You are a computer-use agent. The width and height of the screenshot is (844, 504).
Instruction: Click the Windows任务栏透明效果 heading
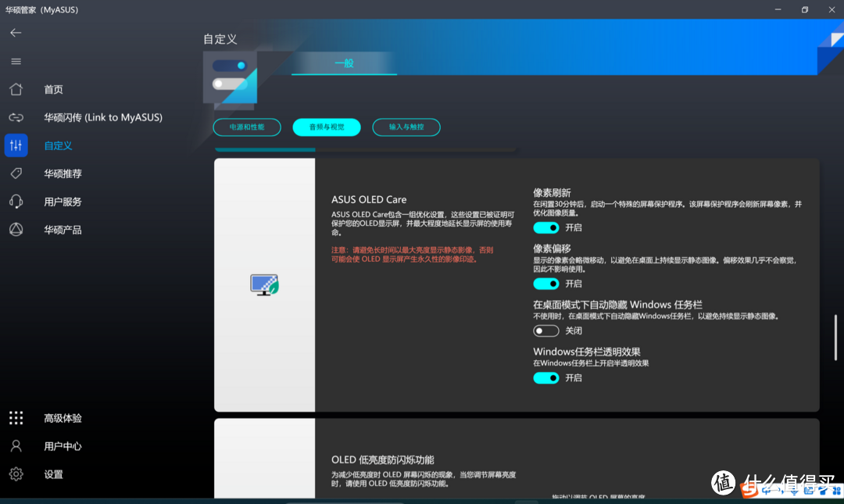[587, 352]
